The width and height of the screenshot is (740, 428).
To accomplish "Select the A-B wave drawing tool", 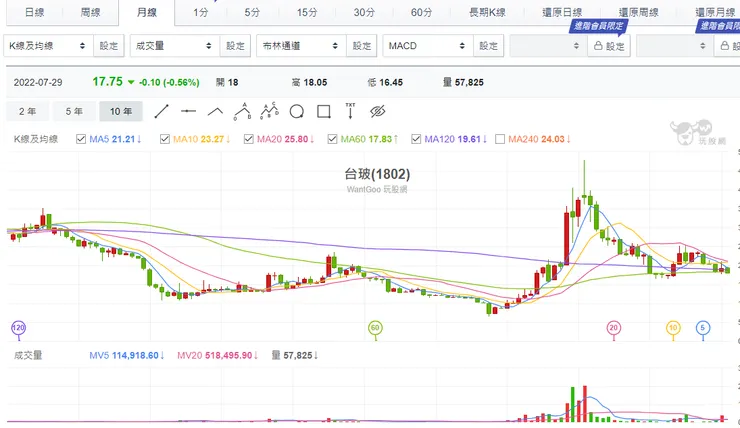I will pyautogui.click(x=242, y=111).
